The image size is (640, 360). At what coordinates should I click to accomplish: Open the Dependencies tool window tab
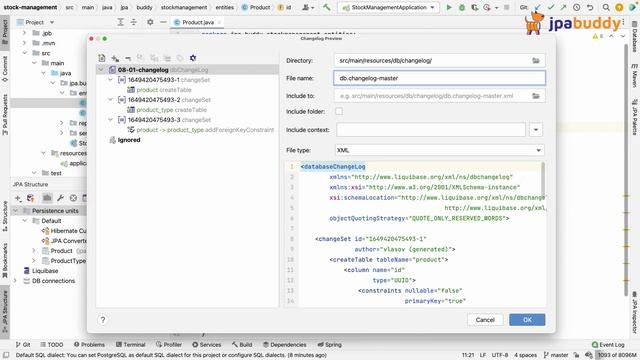pyautogui.click(x=284, y=344)
